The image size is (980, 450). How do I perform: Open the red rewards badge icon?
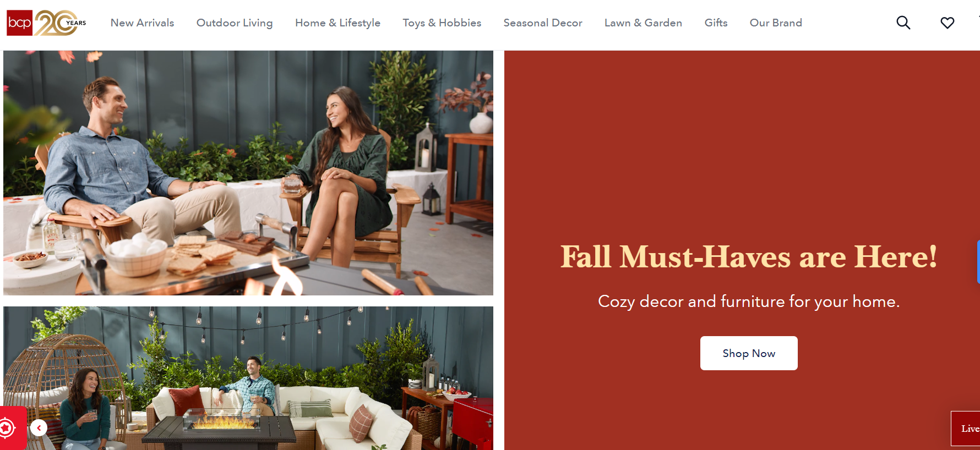(8, 427)
